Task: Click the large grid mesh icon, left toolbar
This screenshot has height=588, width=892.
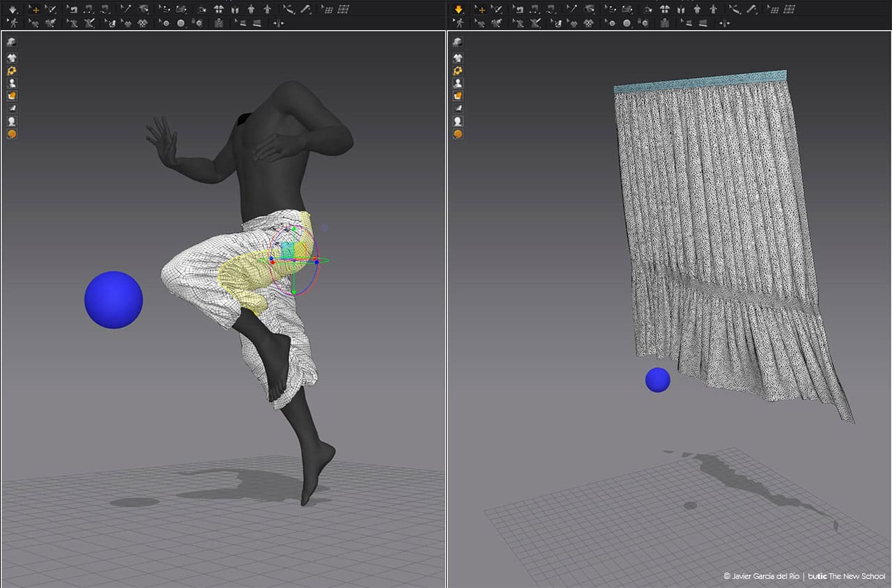Action: [x=344, y=10]
